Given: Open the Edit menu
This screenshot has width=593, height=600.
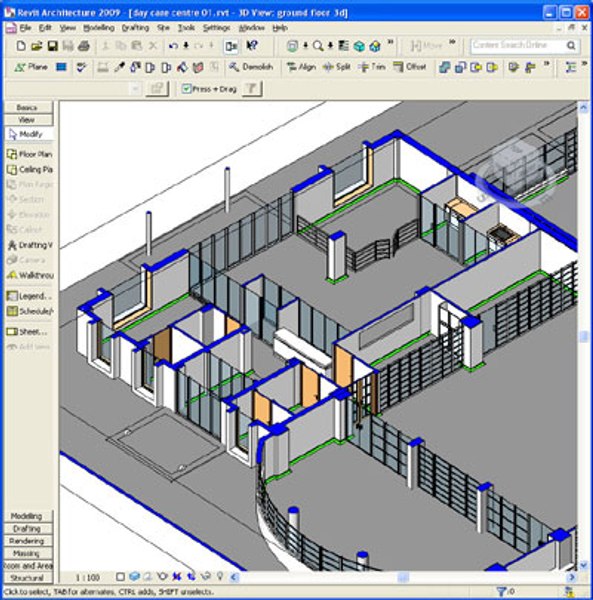Looking at the screenshot, I should coord(45,28).
